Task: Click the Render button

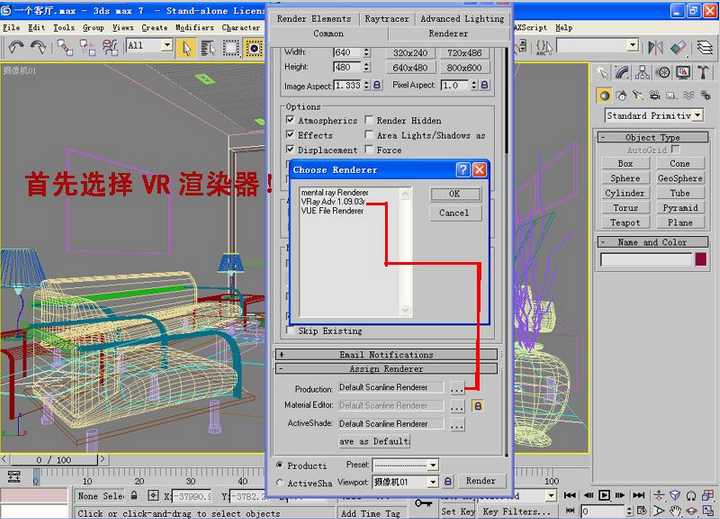Action: point(481,481)
